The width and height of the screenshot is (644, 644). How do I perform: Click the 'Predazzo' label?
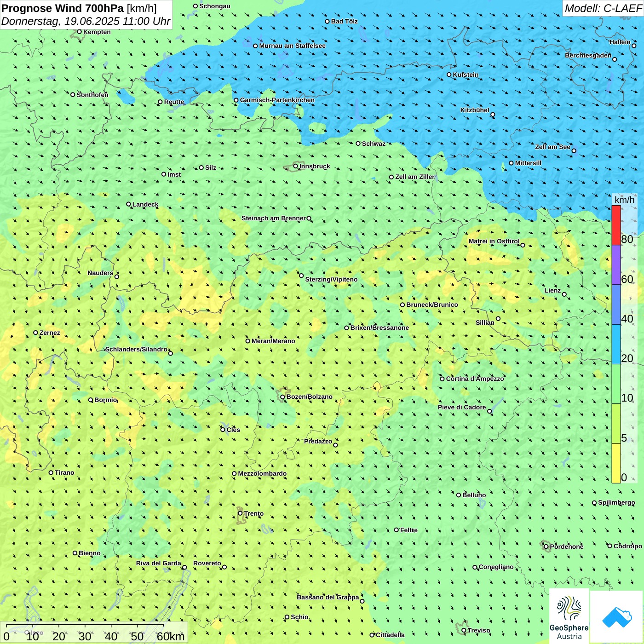point(318,441)
